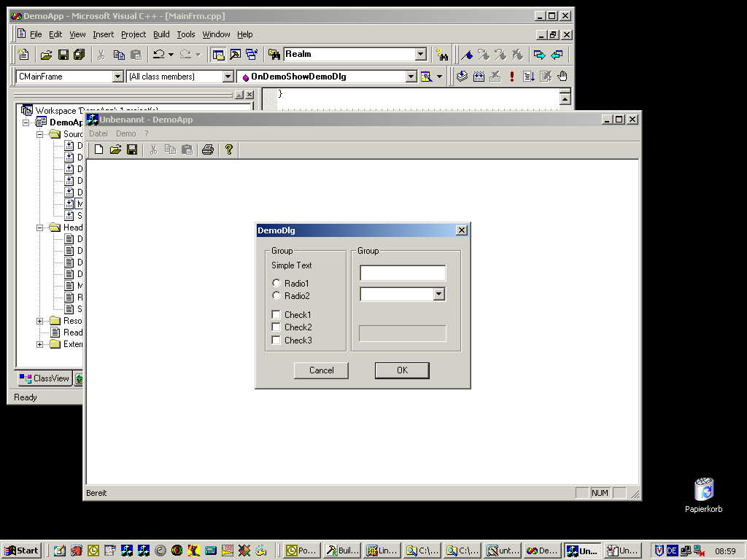Viewport: 747px width, 560px height.
Task: Select the Radio1 radio button
Action: (x=276, y=283)
